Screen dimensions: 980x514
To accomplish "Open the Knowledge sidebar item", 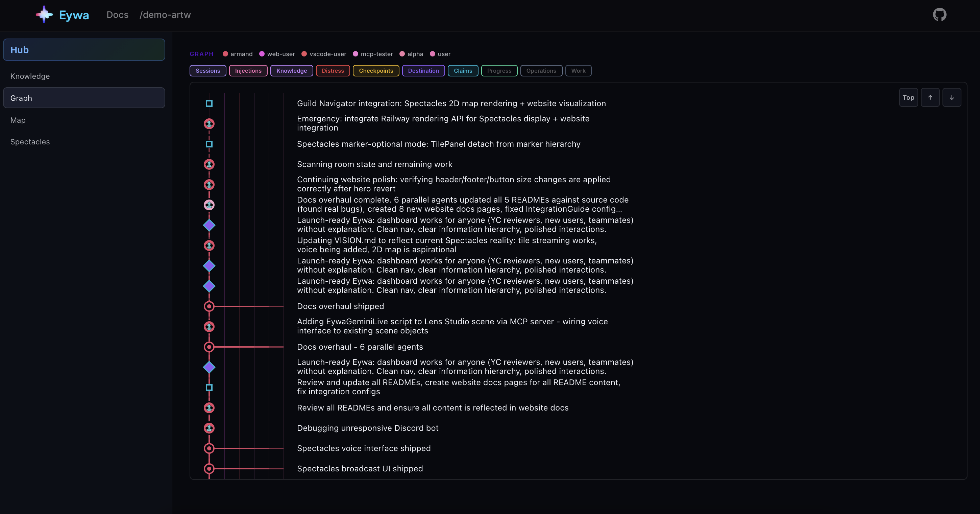I will click(30, 76).
